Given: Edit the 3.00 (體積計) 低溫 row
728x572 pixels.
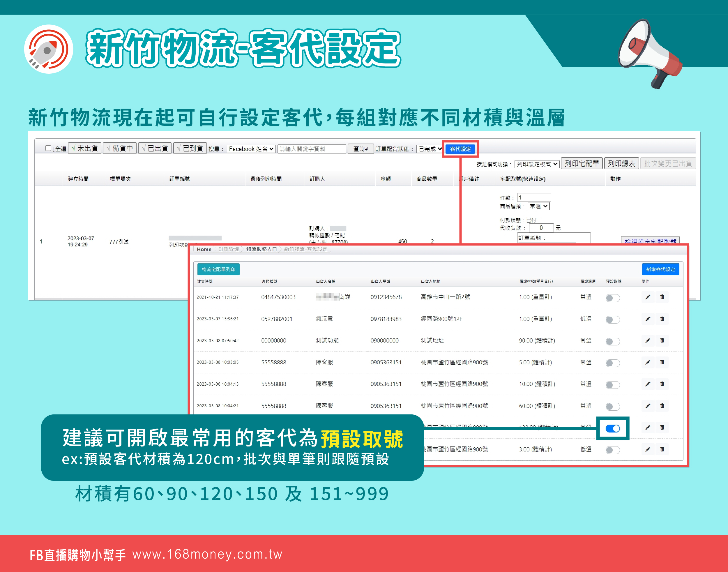Looking at the screenshot, I should [648, 449].
